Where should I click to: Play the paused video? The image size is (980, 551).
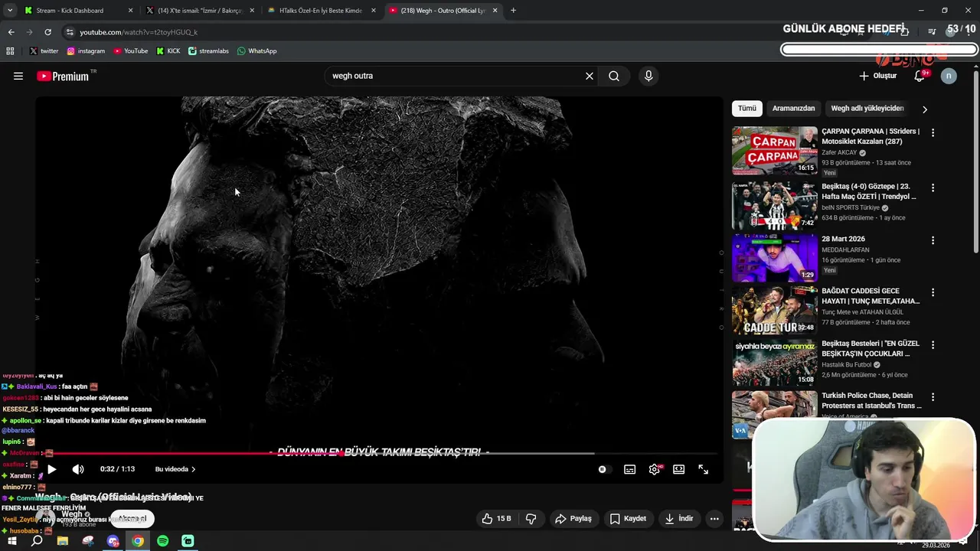(51, 469)
